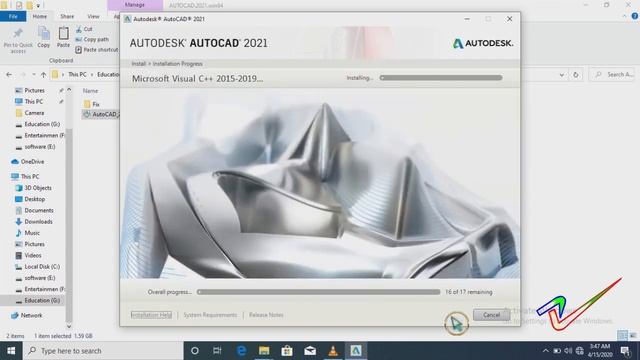Open Microsoft Store from the taskbar

287,351
